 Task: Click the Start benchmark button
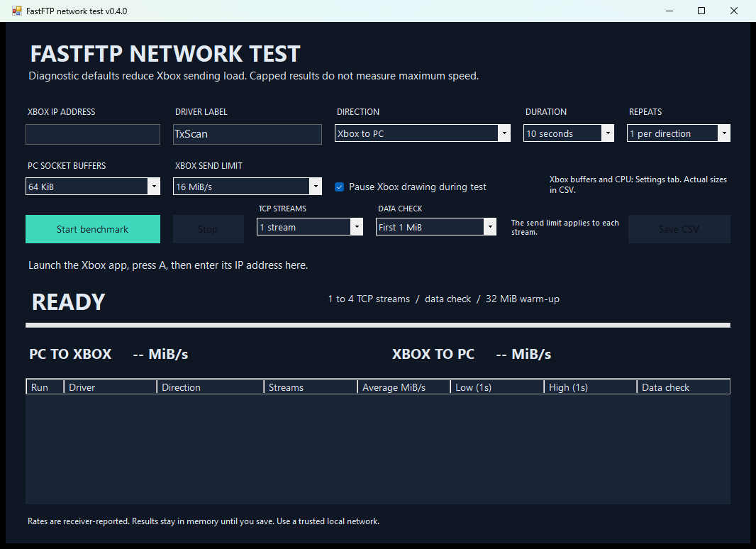click(x=93, y=229)
